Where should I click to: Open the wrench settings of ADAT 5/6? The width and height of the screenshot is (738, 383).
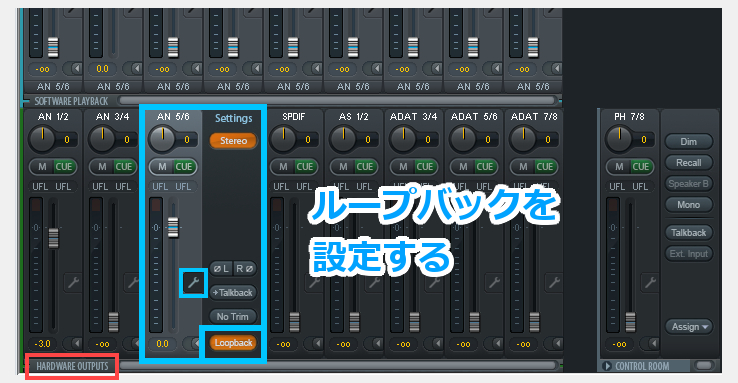(x=494, y=283)
